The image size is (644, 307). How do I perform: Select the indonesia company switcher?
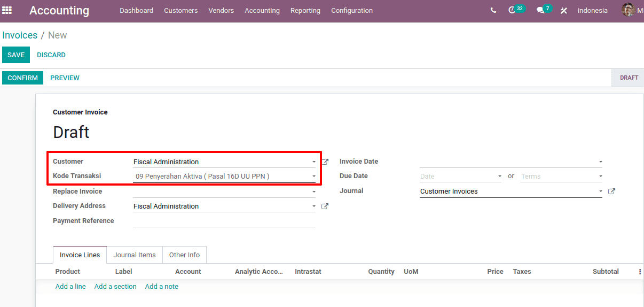point(593,11)
